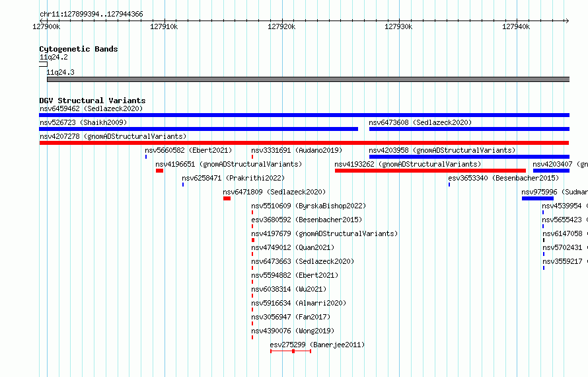
Task: Open the nsv5510609 (ByrskaBishop2022) label
Action: click(309, 206)
